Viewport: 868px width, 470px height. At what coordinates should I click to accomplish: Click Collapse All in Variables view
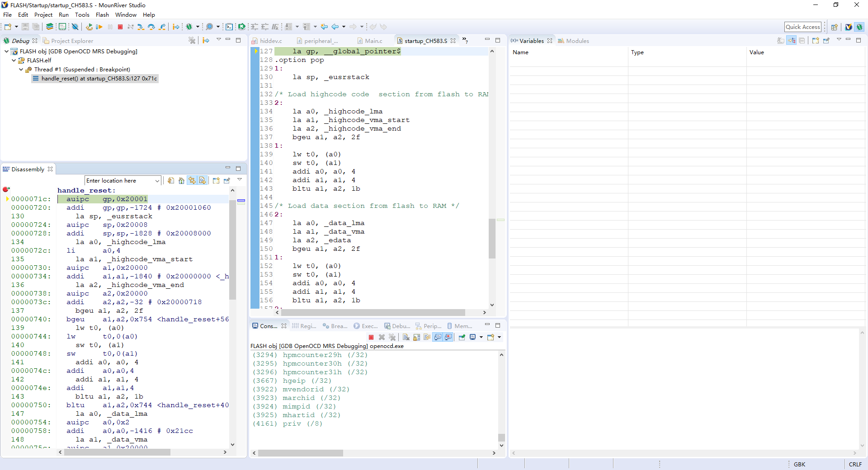click(x=802, y=41)
